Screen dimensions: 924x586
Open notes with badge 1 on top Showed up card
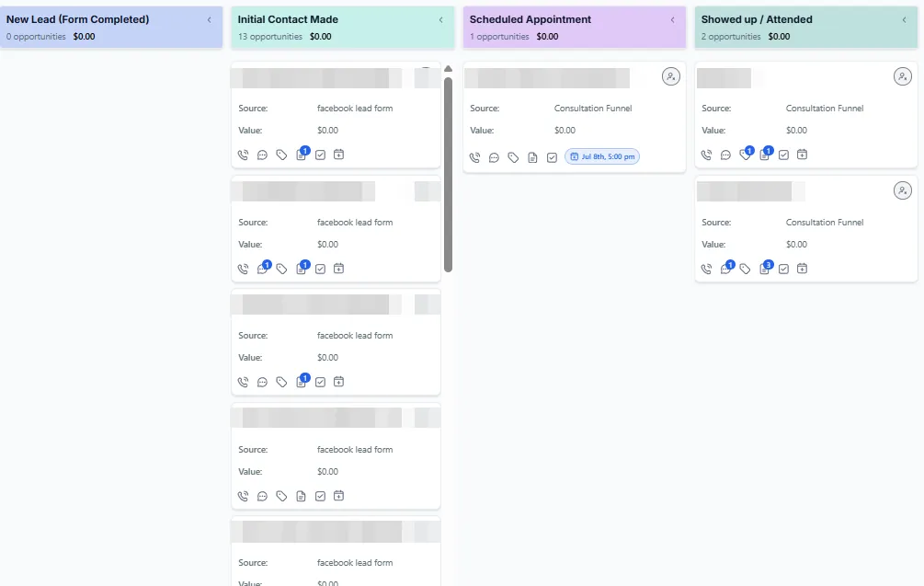click(x=765, y=154)
